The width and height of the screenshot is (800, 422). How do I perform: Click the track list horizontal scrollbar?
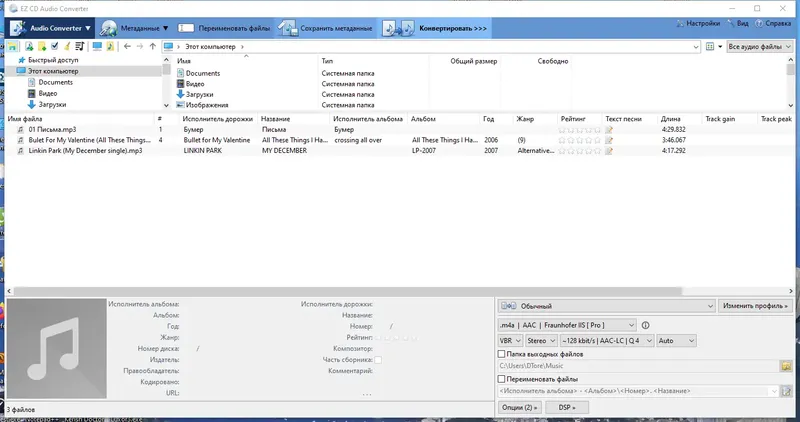345,291
